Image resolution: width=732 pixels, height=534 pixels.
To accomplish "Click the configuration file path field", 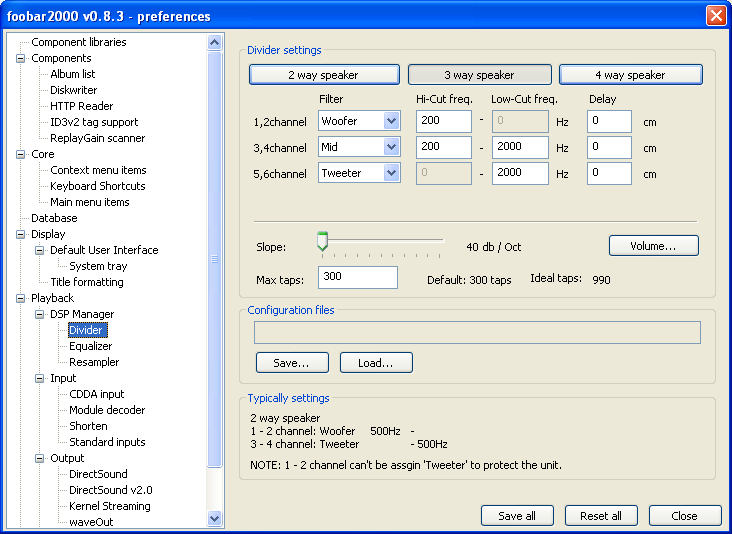I will 477,332.
